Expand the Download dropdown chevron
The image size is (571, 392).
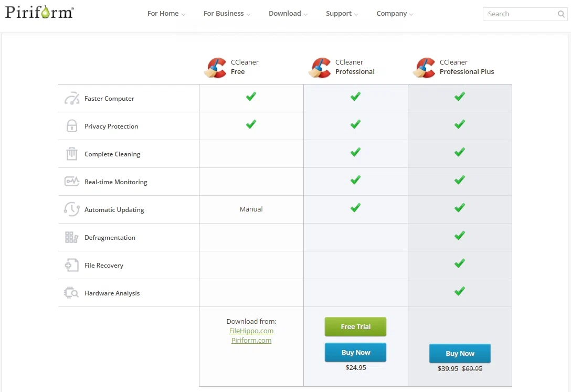tap(305, 15)
